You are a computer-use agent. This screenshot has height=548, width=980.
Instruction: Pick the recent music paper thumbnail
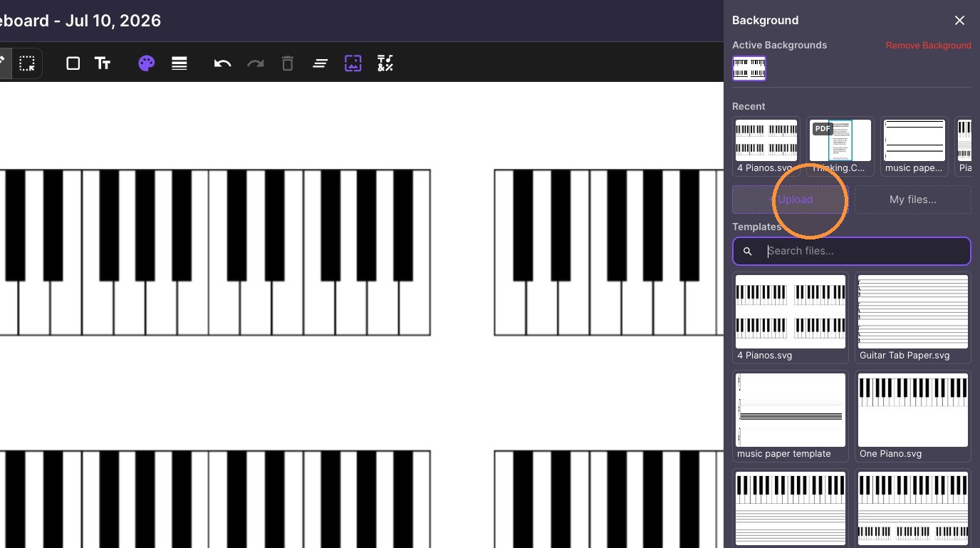click(914, 147)
